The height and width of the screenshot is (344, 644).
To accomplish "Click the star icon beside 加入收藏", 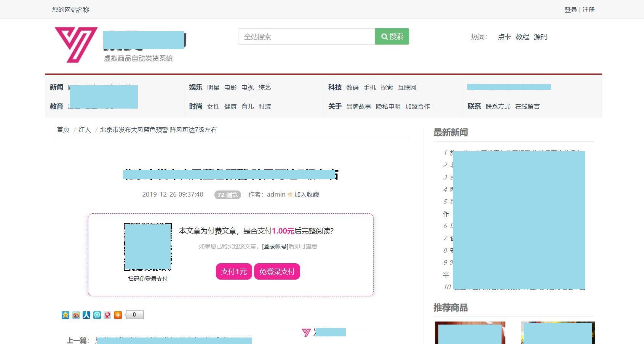I will point(290,195).
